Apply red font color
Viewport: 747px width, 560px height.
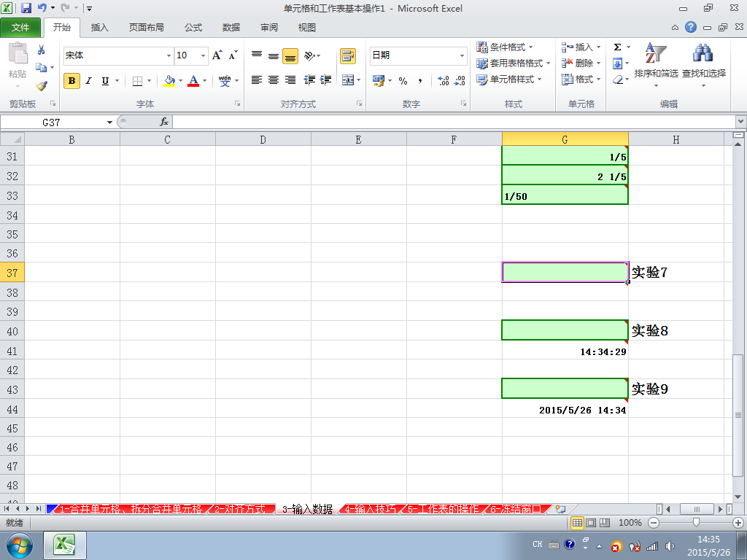pyautogui.click(x=193, y=81)
